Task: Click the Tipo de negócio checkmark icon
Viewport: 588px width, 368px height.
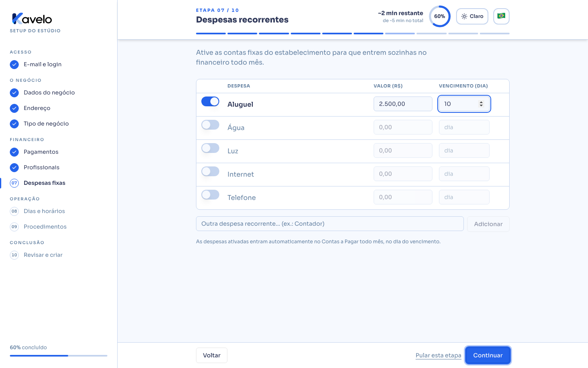Action: pyautogui.click(x=14, y=124)
